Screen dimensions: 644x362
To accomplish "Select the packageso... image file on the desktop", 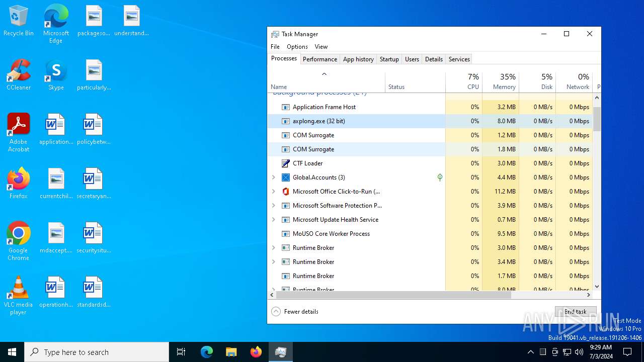I will pyautogui.click(x=94, y=21).
